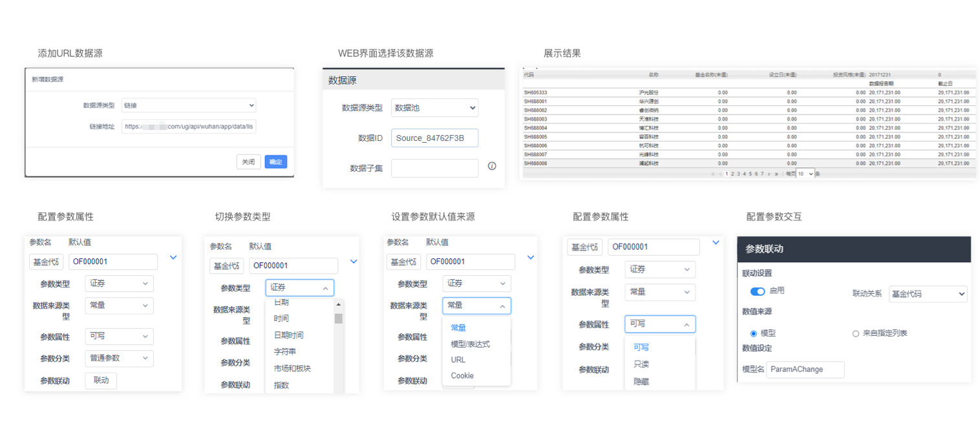Open the 联动关系 基金代码 dropdown
Viewport: 980px width, 447px height.
click(928, 294)
